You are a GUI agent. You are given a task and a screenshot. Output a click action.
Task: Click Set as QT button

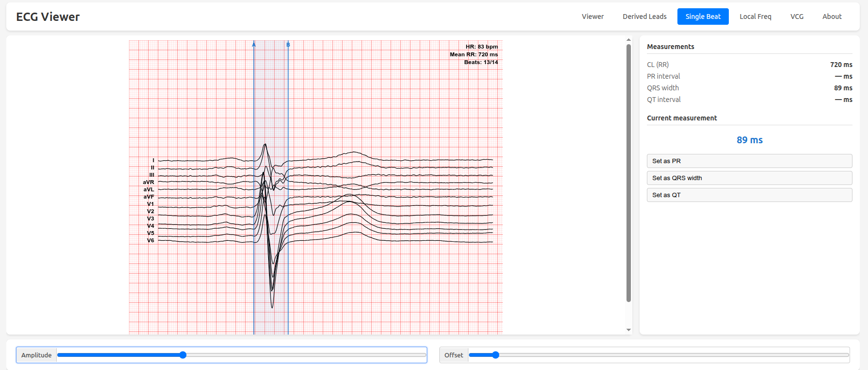click(x=749, y=195)
